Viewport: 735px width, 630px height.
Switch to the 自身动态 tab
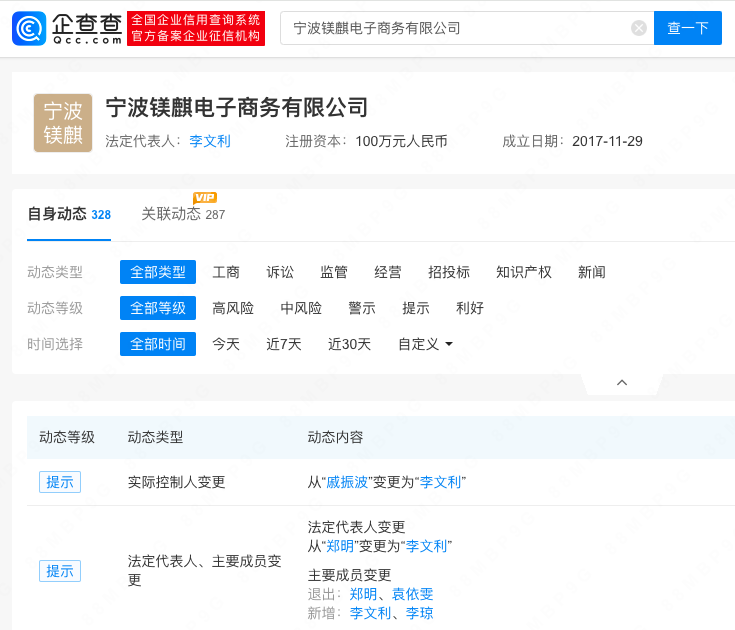[x=69, y=214]
